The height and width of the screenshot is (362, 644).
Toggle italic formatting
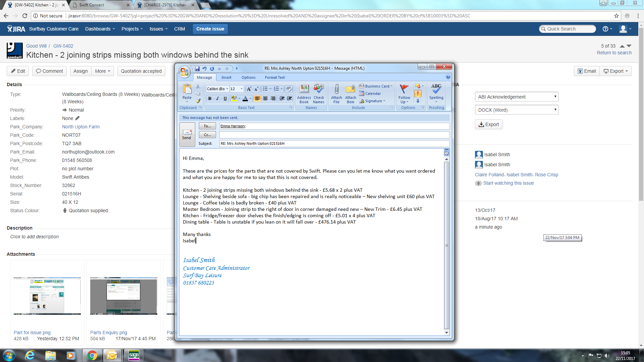(x=217, y=99)
